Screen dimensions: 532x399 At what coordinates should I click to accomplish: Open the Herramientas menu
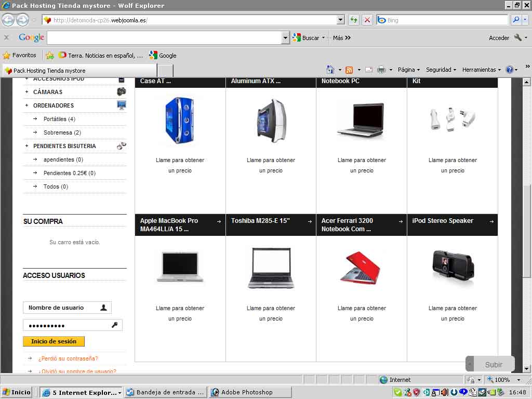pos(481,70)
